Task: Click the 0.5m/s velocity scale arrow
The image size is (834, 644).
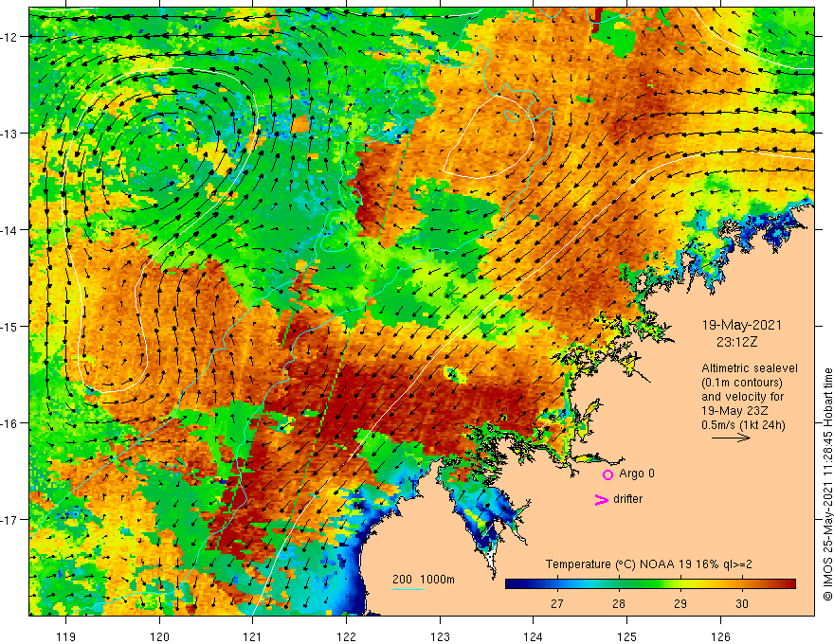Action: 731,438
